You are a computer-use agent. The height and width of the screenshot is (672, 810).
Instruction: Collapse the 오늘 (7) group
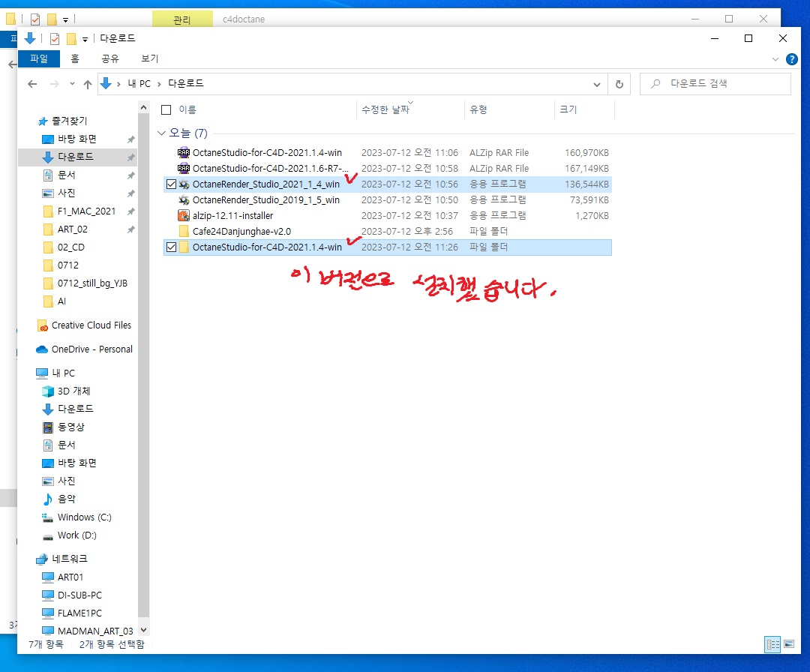(x=161, y=133)
